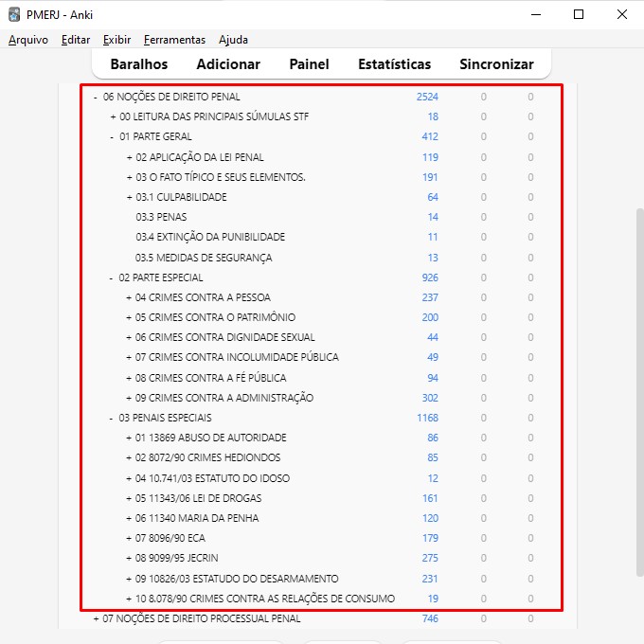The height and width of the screenshot is (644, 644).
Task: Click new-card count 1168
Action: coord(427,418)
